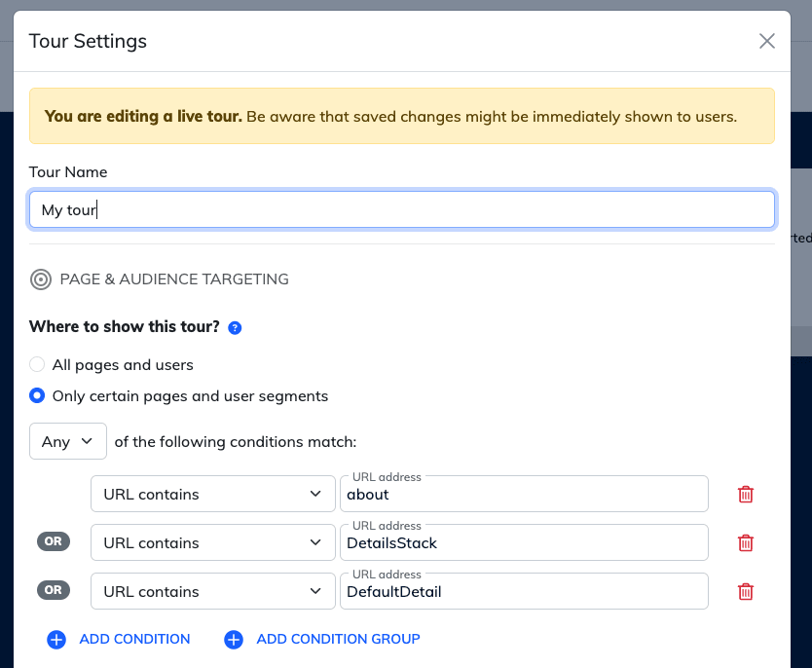Delete the 'about' condition with its trash icon
812x668 pixels.
pos(745,494)
